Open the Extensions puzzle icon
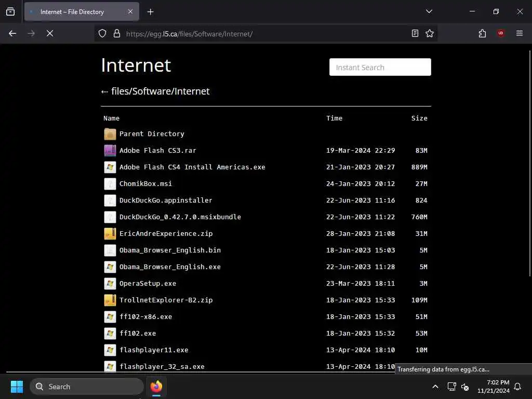532x399 pixels. coord(482,33)
